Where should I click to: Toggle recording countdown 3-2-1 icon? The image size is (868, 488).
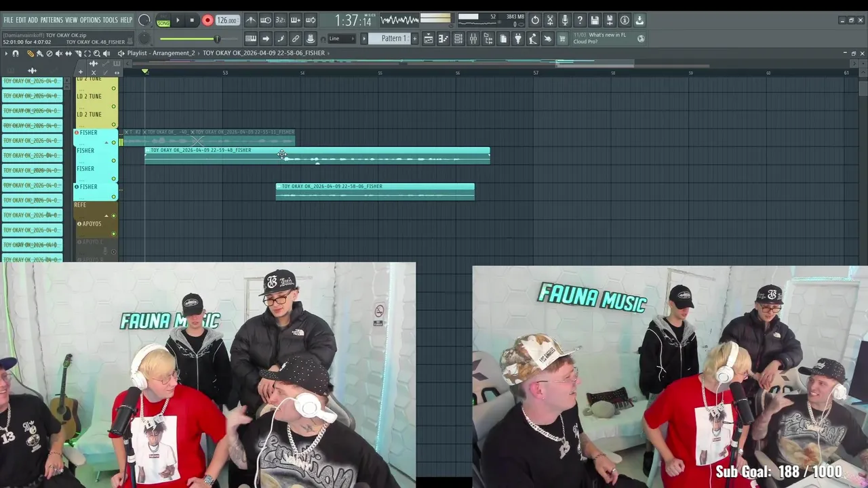pos(281,20)
